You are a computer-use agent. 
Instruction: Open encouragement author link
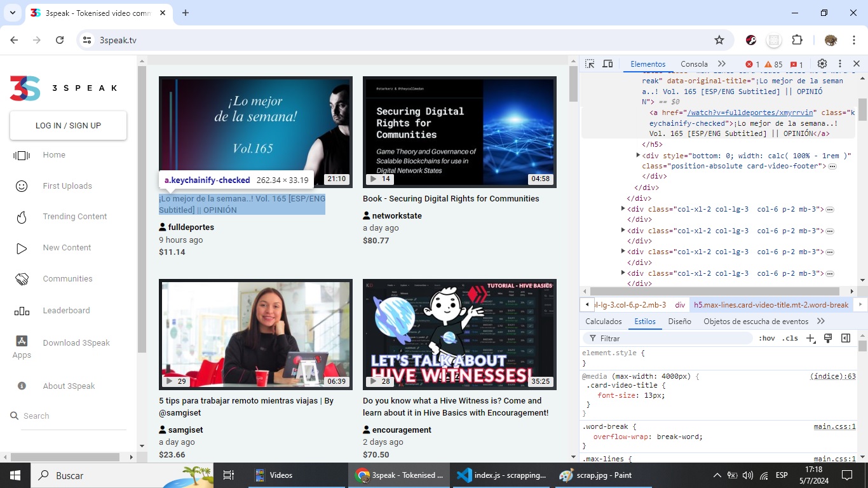click(402, 430)
